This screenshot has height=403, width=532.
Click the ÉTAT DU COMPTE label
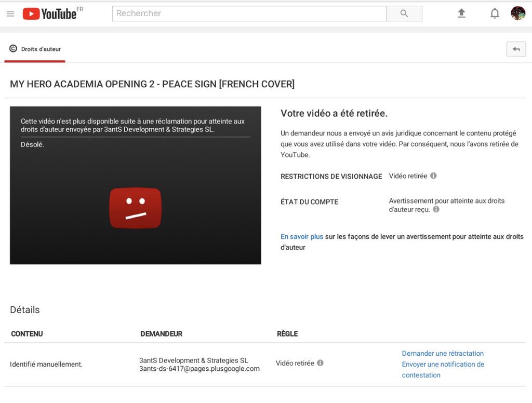[310, 202]
